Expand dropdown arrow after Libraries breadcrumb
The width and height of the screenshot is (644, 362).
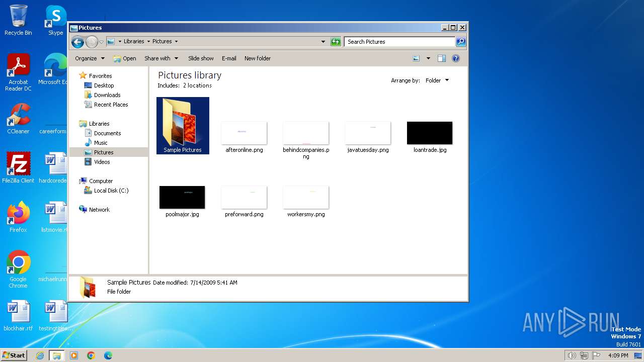[x=148, y=42]
